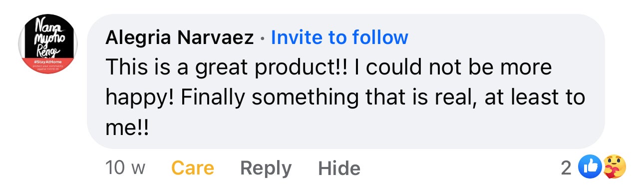This screenshot has width=644, height=192.
Task: Toggle the yellow Care reaction under the comment
Action: click(193, 168)
